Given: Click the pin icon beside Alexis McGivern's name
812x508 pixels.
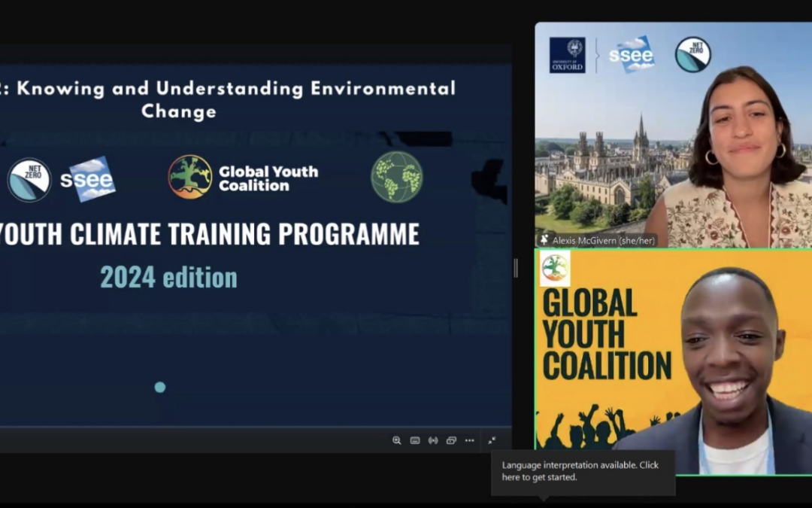Looking at the screenshot, I should coord(544,240).
